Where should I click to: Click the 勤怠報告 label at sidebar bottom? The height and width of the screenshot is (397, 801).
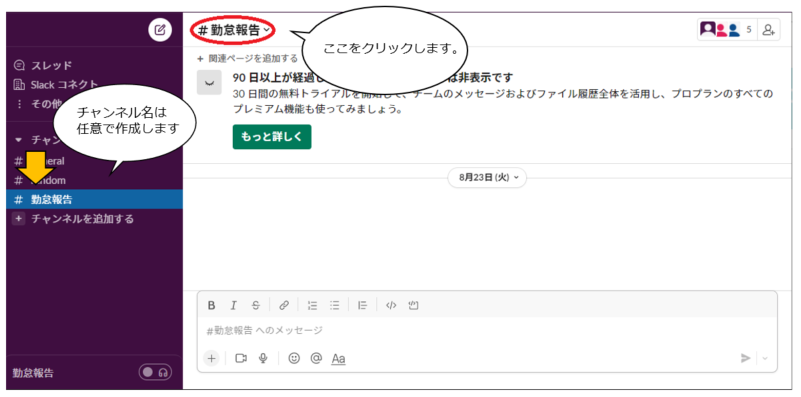(33, 373)
